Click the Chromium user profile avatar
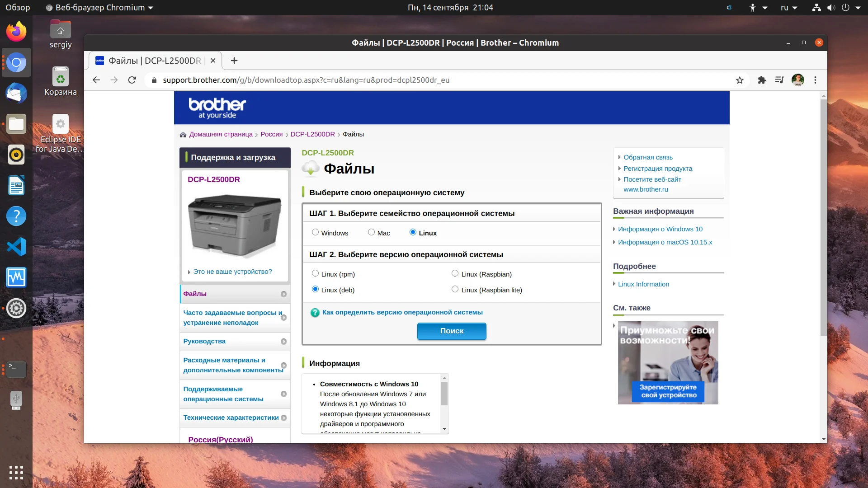 [797, 80]
